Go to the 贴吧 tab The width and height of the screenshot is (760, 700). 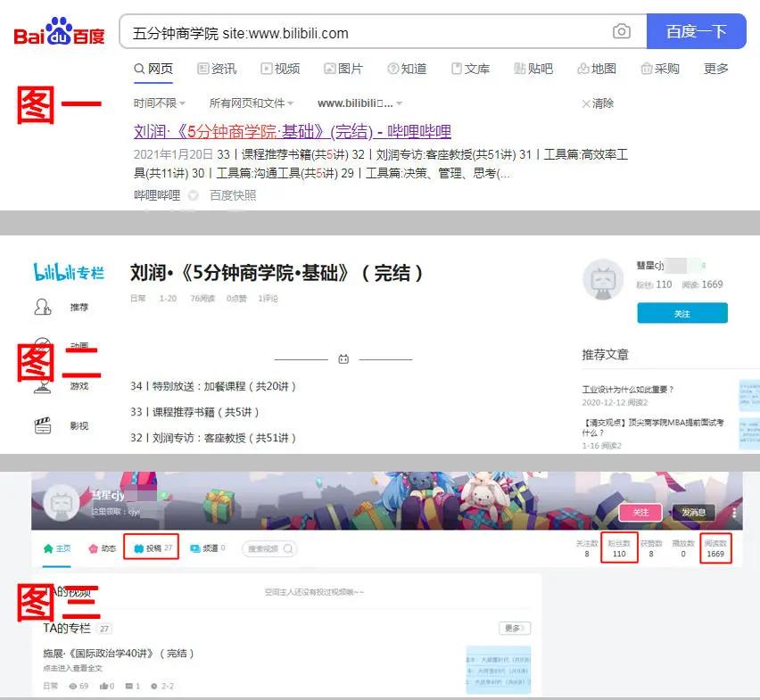(x=533, y=69)
